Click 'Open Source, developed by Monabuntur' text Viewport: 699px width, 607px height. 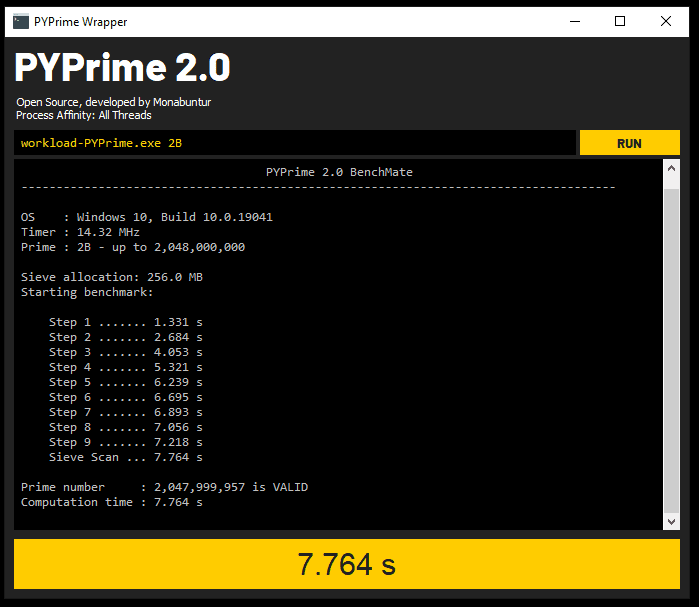click(114, 102)
